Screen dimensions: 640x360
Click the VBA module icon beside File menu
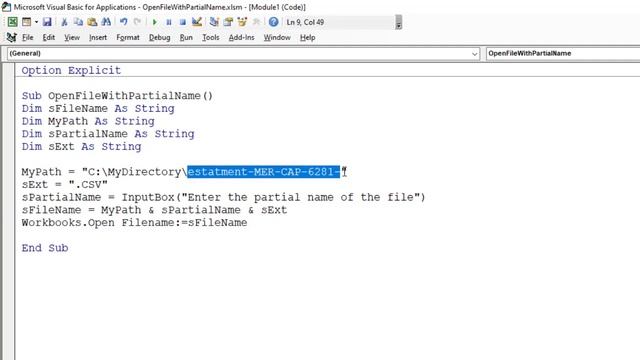tap(11, 38)
